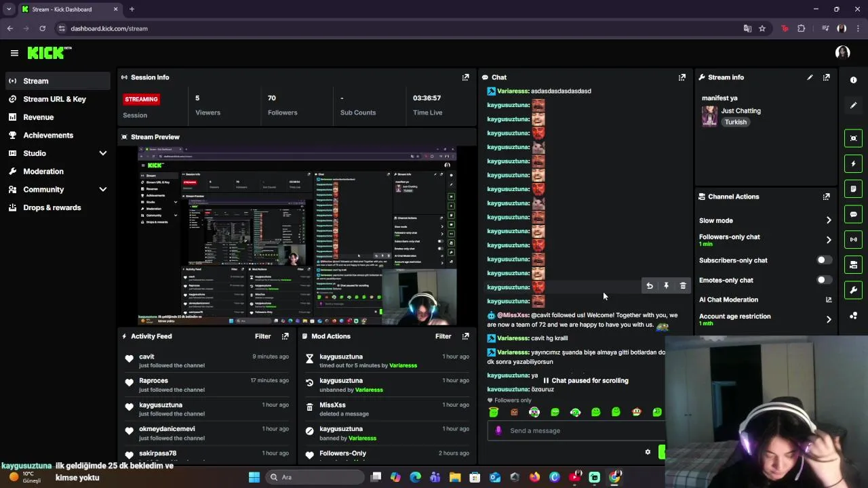
Task: Open chat settings gear icon
Action: (648, 452)
